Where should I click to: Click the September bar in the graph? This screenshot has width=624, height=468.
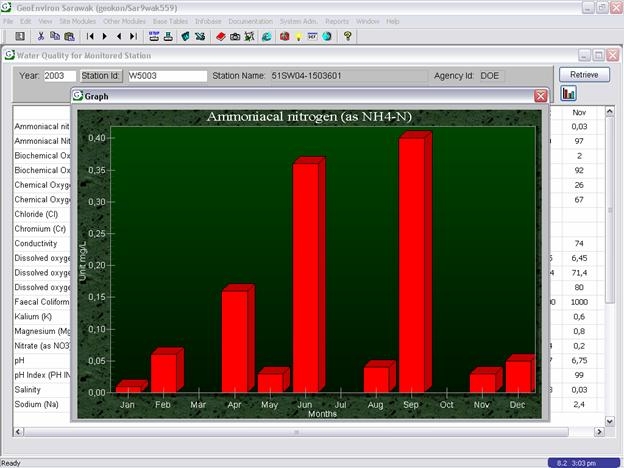point(412,265)
